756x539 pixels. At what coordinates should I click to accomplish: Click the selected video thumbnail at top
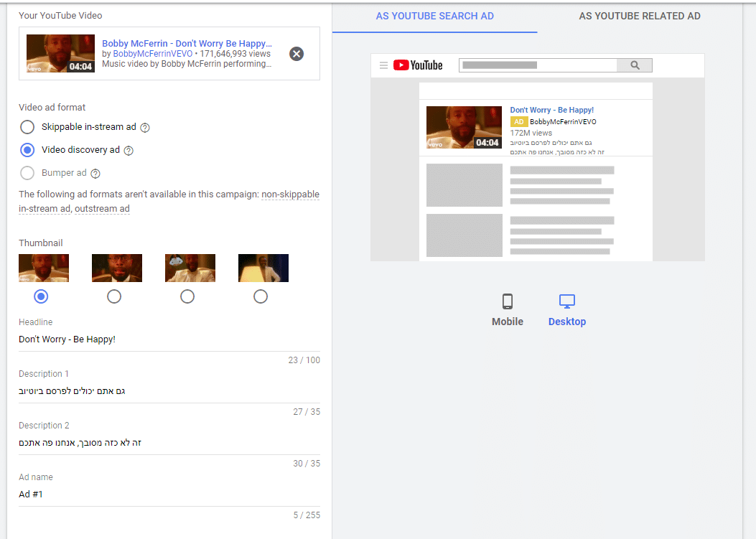click(x=61, y=54)
